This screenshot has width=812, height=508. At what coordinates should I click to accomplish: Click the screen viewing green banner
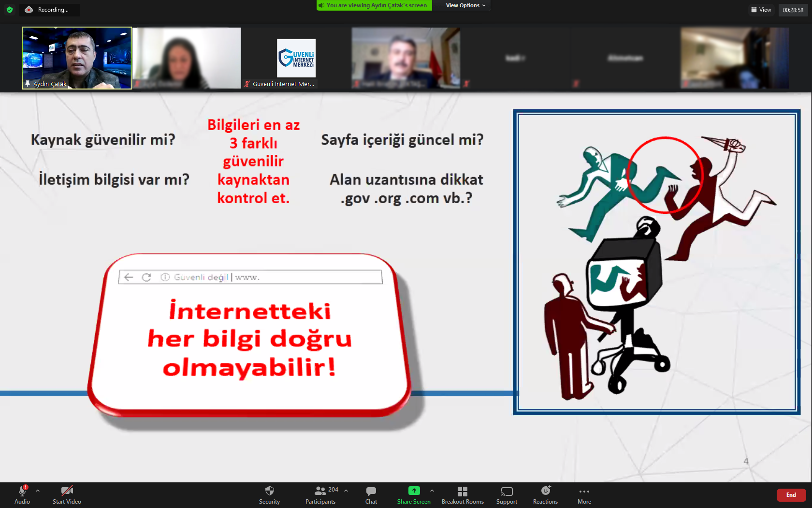[x=374, y=5]
